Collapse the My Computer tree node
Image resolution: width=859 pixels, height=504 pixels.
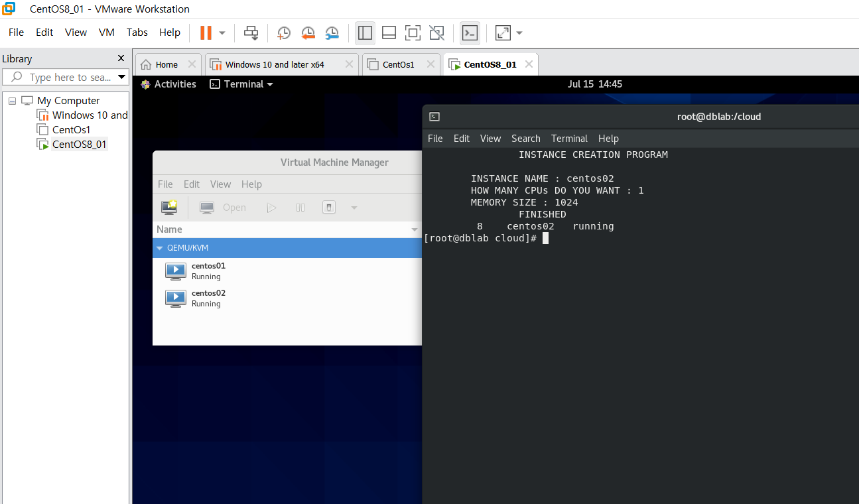12,101
